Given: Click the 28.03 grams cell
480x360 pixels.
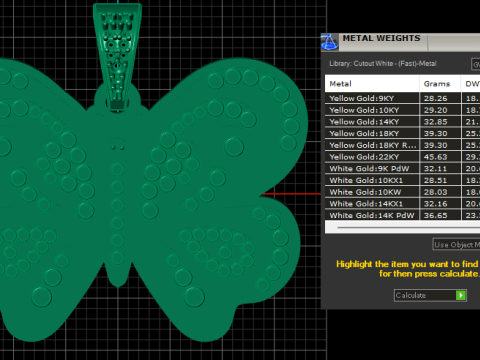Looking at the screenshot, I should [x=440, y=192].
